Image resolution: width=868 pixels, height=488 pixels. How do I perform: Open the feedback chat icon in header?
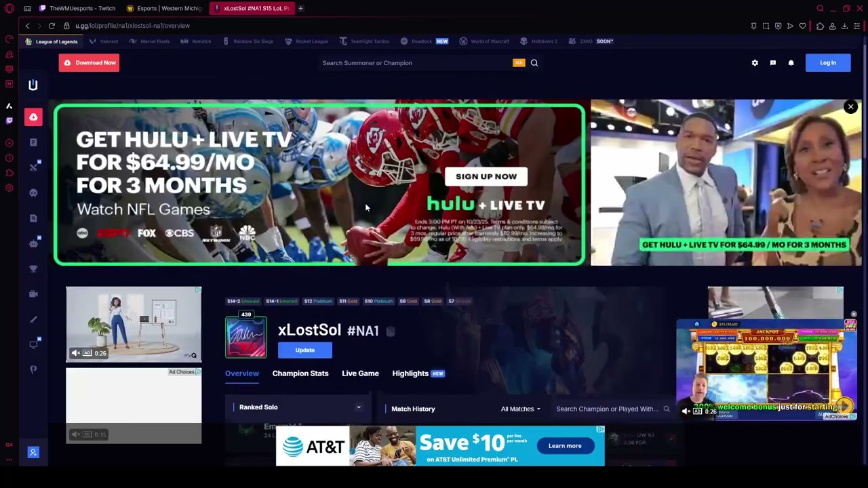pyautogui.click(x=773, y=63)
